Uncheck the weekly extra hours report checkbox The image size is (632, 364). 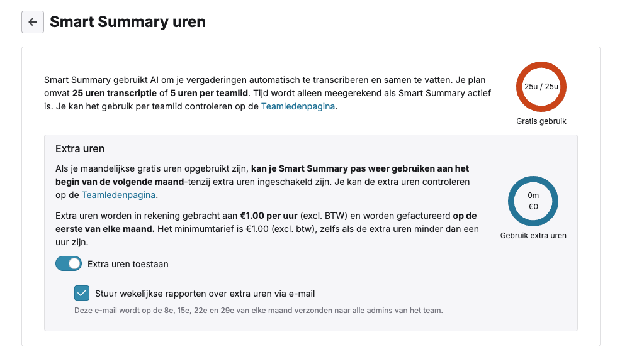point(82,293)
